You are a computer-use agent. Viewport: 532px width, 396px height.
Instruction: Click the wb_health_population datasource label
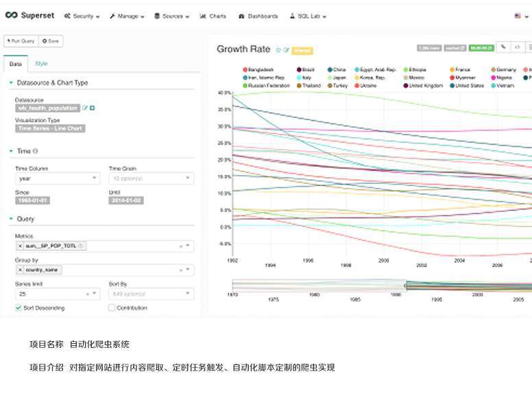pos(47,108)
